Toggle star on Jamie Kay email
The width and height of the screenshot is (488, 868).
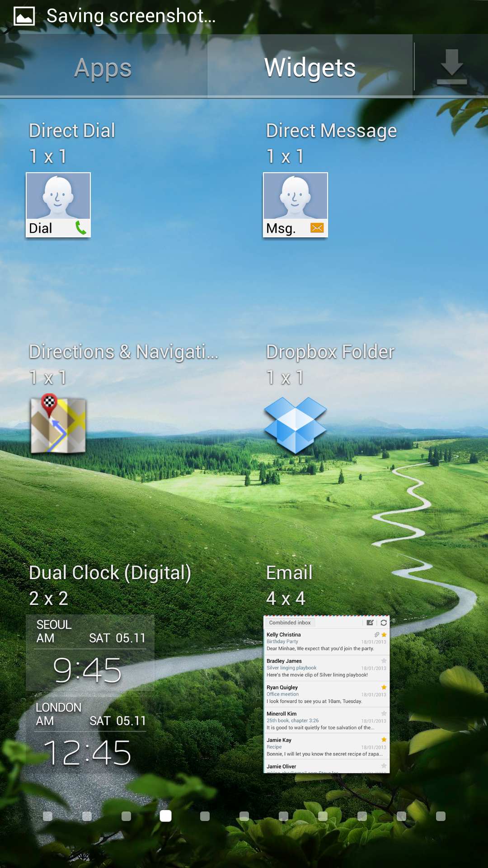tap(384, 740)
